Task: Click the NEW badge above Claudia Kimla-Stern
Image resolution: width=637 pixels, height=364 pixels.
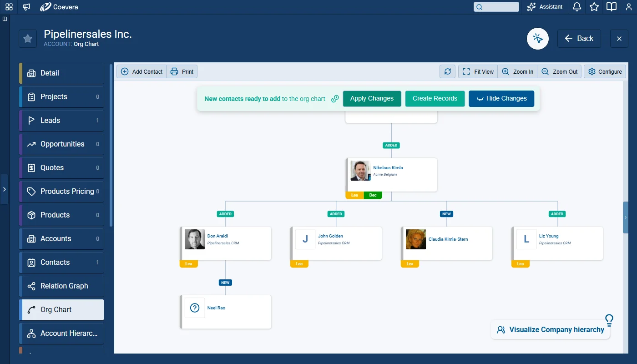Action: coord(446,214)
